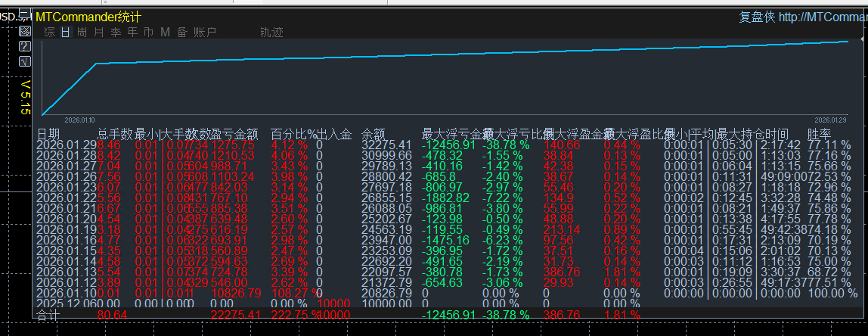Click the 合计 totals row label
This screenshot has width=868, height=336.
tap(48, 315)
